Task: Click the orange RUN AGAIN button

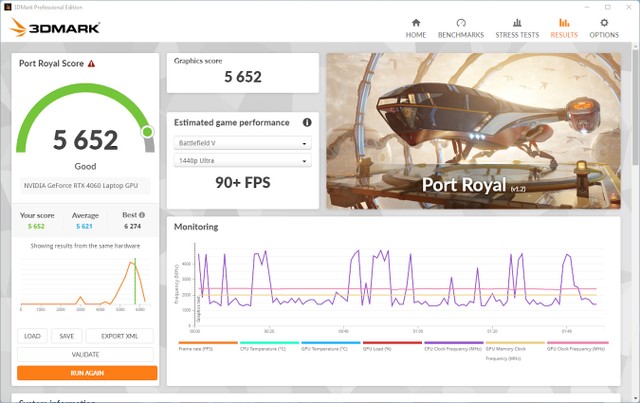Action: pos(87,373)
